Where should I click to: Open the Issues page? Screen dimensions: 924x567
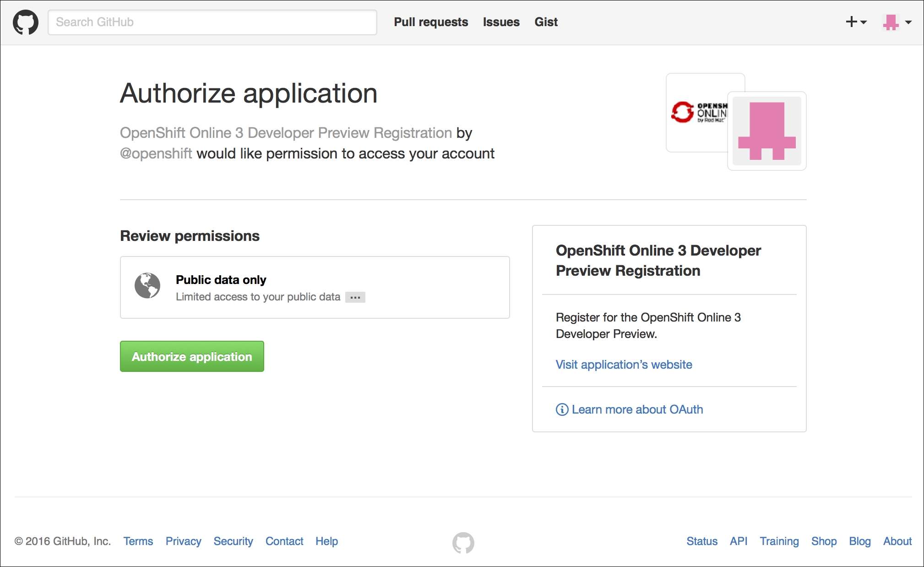click(501, 22)
